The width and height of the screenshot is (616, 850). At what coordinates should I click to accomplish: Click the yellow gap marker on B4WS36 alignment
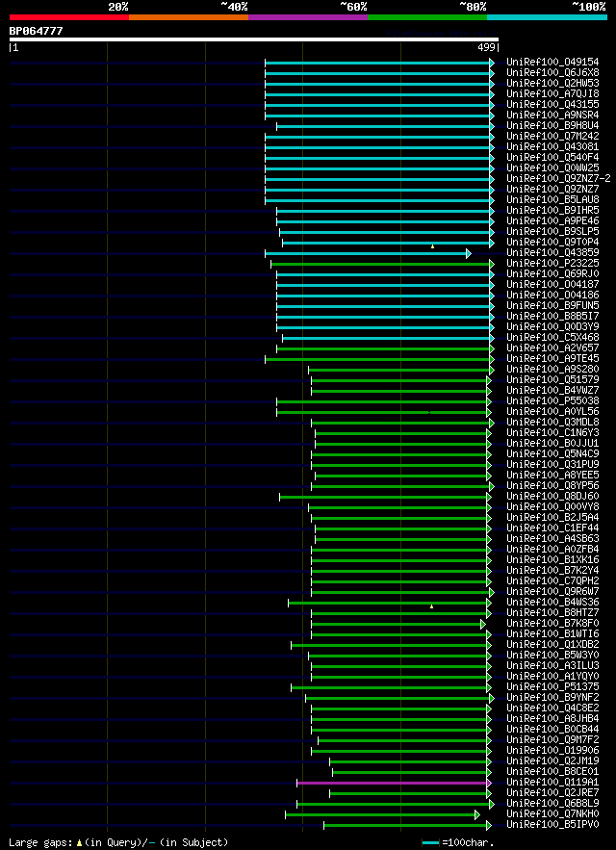431,606
